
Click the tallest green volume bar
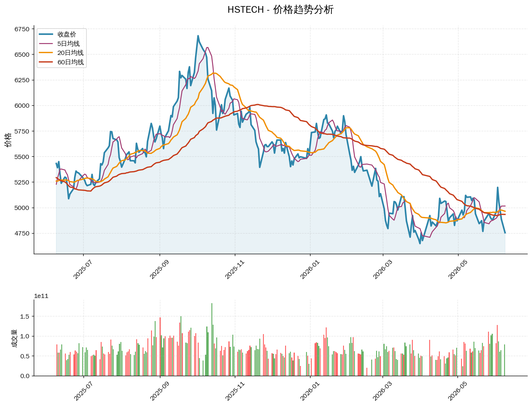[212, 340]
